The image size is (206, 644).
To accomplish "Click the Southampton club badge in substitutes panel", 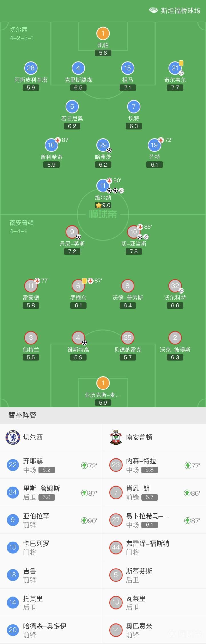I will [x=116, y=437].
